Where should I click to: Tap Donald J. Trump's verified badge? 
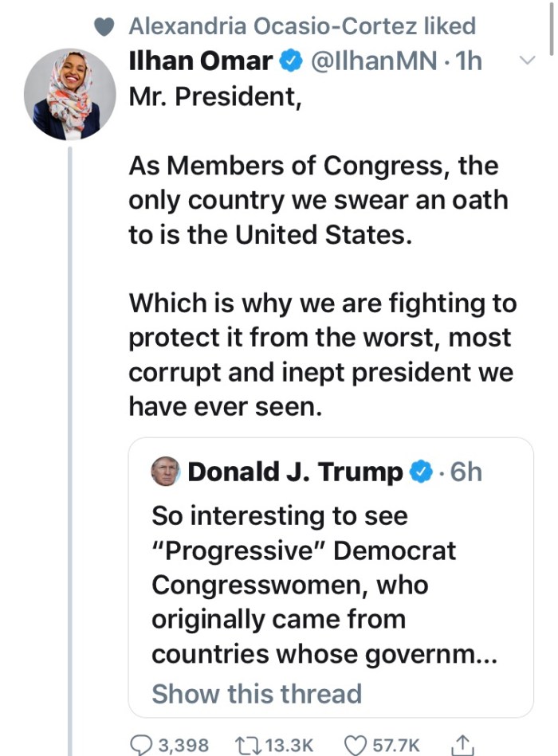pos(422,472)
